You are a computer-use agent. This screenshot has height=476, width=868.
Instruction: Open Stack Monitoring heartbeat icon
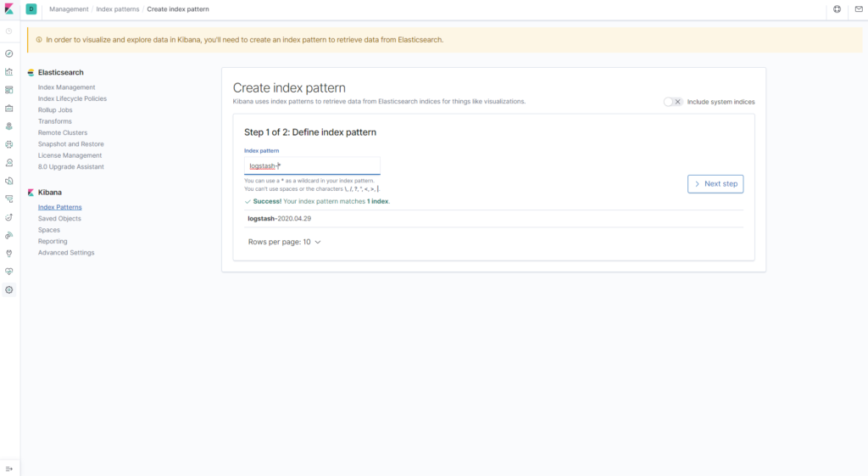point(8,272)
